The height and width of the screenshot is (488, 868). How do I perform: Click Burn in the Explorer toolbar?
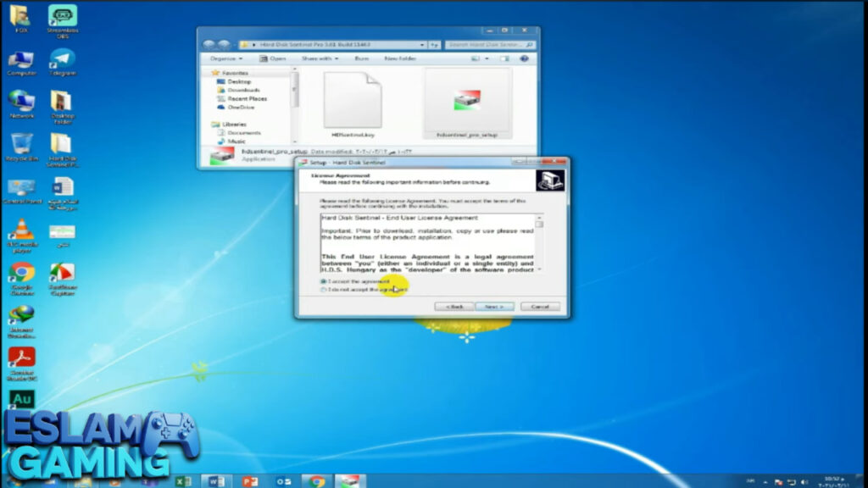362,58
